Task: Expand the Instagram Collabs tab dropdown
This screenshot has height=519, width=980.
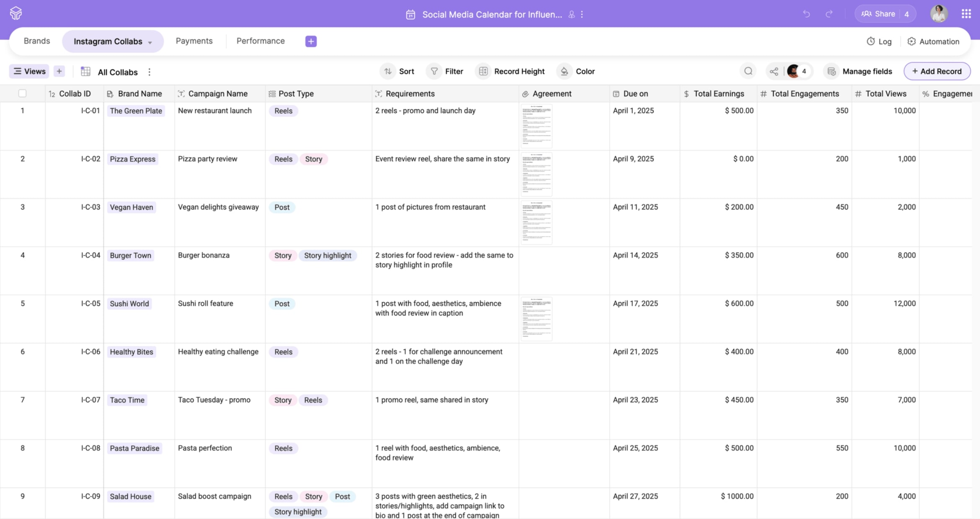Action: (150, 42)
